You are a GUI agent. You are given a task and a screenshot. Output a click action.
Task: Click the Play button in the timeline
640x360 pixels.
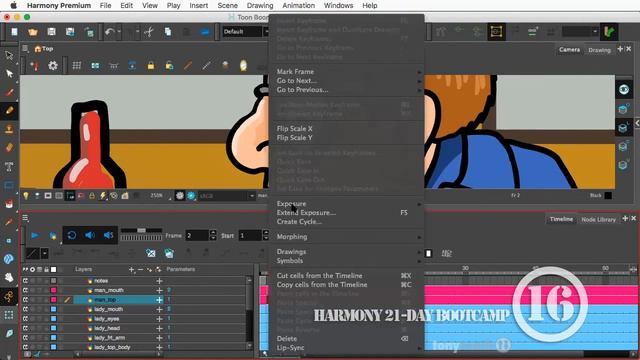(35, 235)
